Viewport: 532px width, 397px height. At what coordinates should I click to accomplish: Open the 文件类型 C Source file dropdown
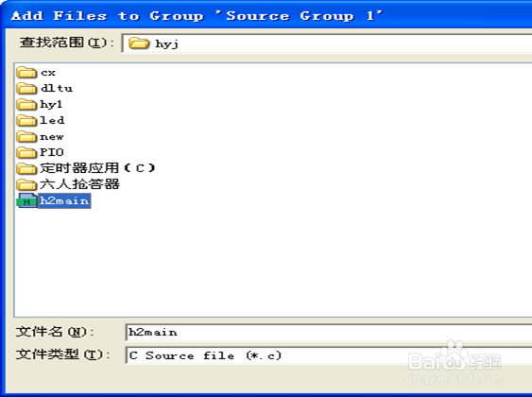pyautogui.click(x=329, y=355)
